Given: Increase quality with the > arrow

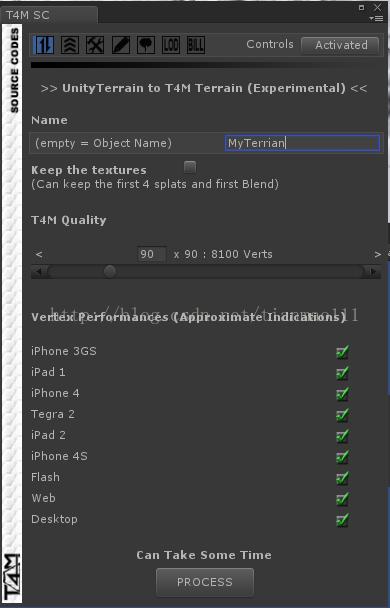Looking at the screenshot, I should point(378,254).
